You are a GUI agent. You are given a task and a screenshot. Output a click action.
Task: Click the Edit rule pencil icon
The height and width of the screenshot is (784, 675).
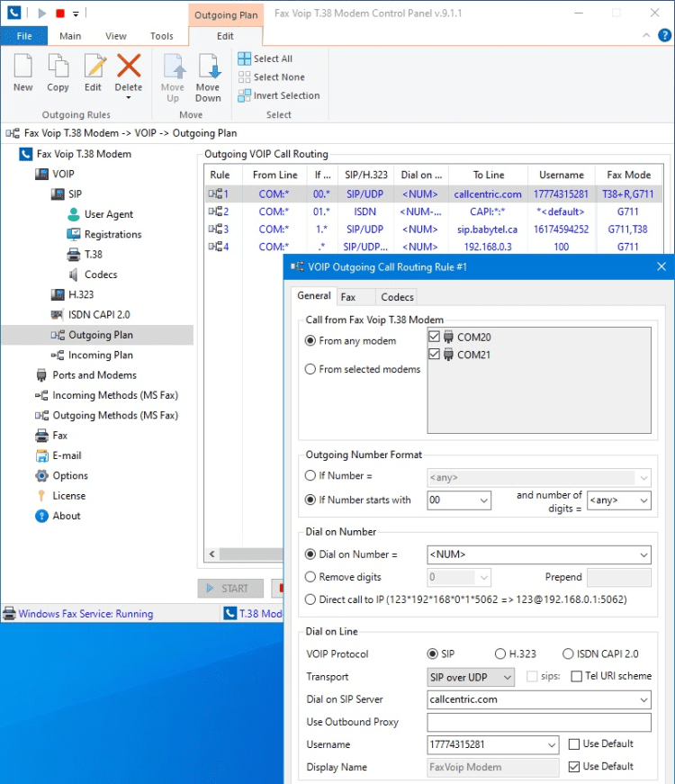[94, 68]
